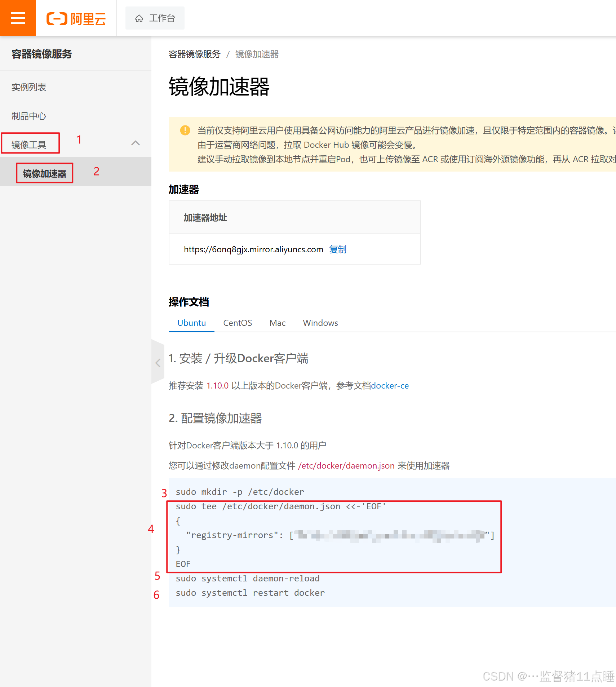616x687 pixels.
Task: Select the accelerator address URL text
Action: [x=253, y=249]
